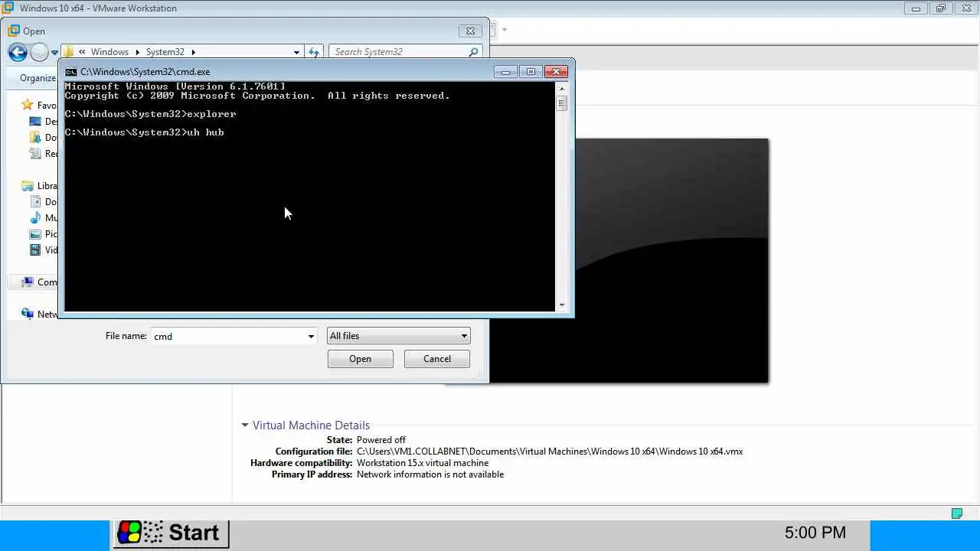Click the black VM screen thumbnail
980x551 pixels.
pyautogui.click(x=671, y=260)
